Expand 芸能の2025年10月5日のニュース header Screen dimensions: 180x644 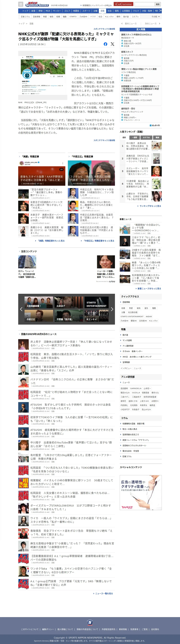[x=38, y=334]
